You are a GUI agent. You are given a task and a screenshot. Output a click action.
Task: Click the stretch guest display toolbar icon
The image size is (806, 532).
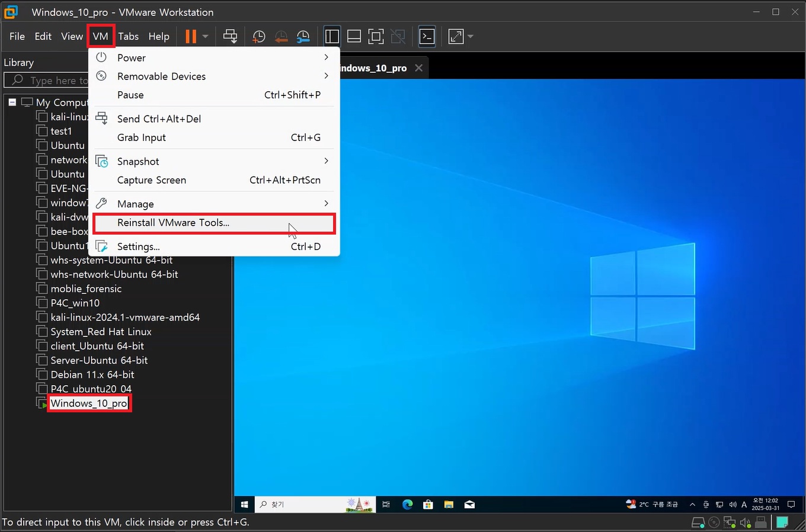456,36
